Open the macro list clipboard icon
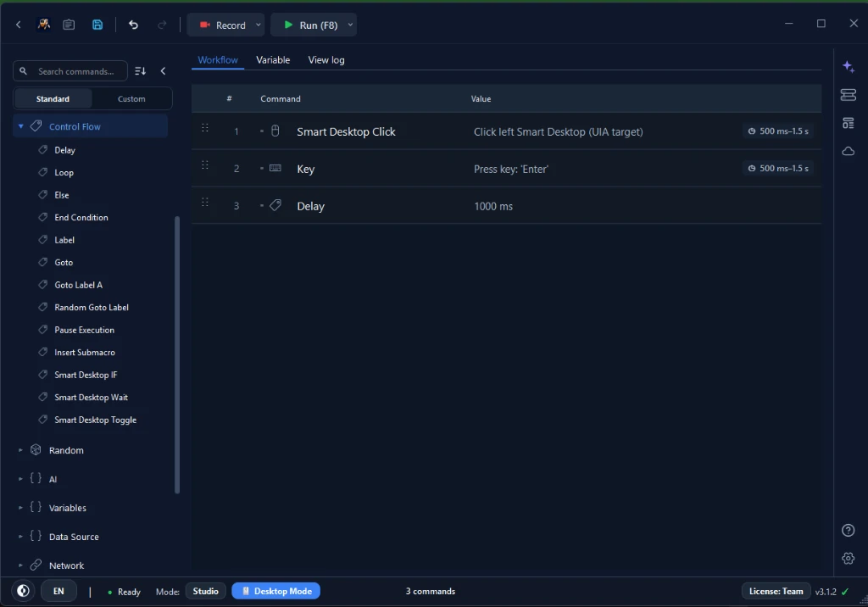Image resolution: width=868 pixels, height=607 pixels. pos(69,25)
